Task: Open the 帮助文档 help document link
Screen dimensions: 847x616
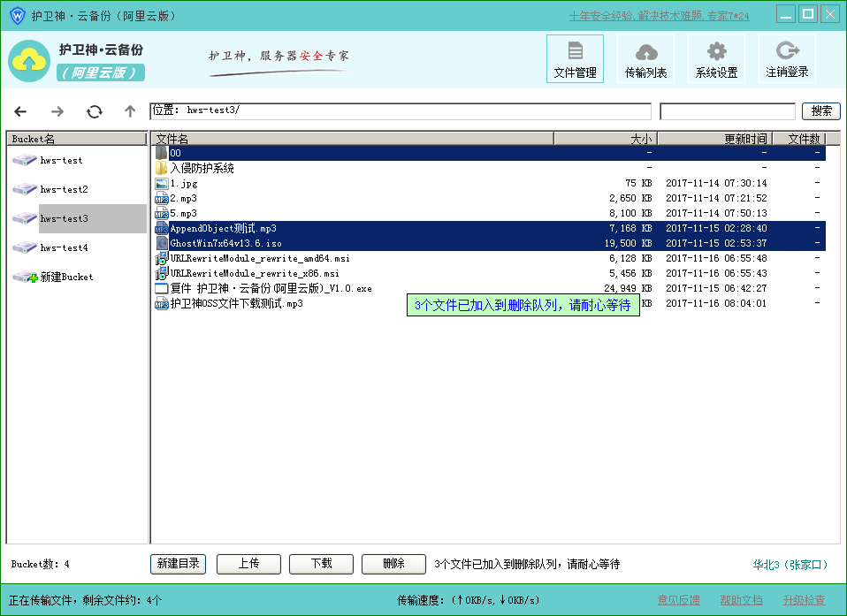Action: (741, 600)
